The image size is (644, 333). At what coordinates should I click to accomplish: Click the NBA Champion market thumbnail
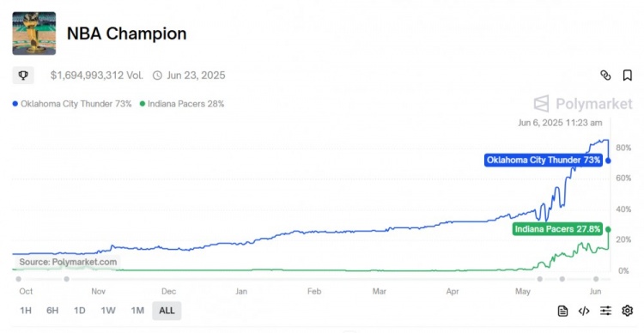[x=34, y=33]
